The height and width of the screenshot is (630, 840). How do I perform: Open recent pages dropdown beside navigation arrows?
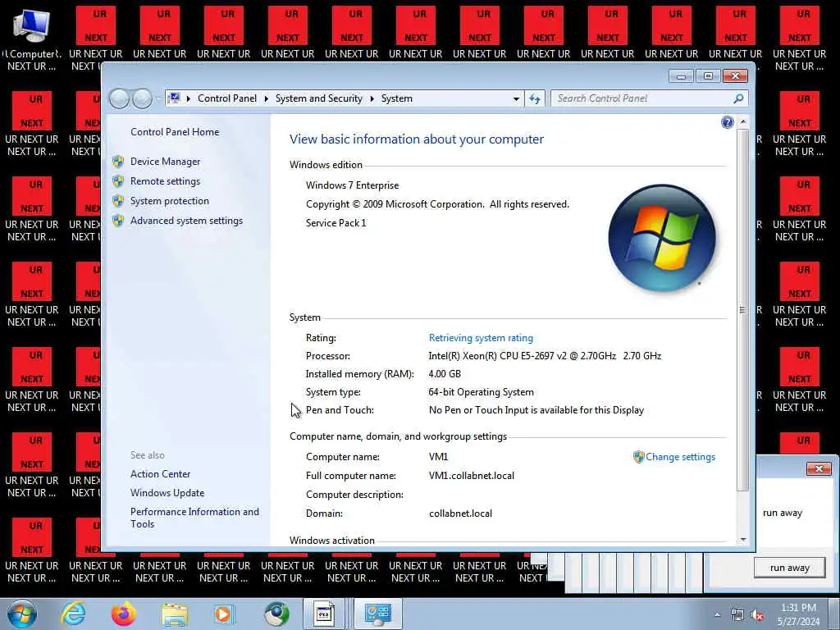(158, 98)
